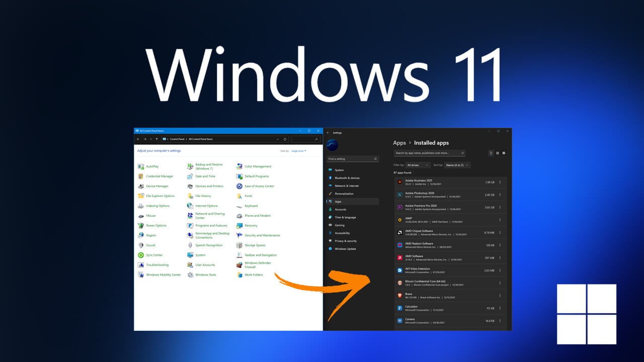Select Personalization in Settings sidebar
This screenshot has width=644, height=362.
point(353,194)
